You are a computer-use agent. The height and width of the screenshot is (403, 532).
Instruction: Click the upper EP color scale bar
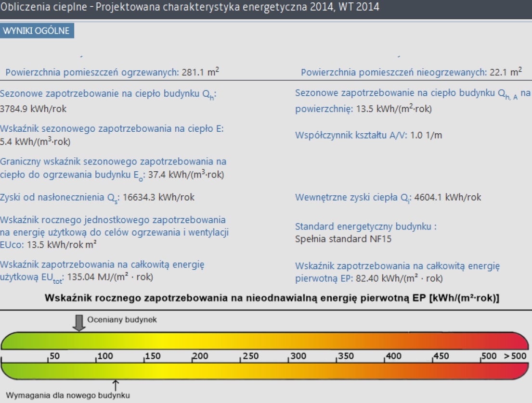[265, 340]
